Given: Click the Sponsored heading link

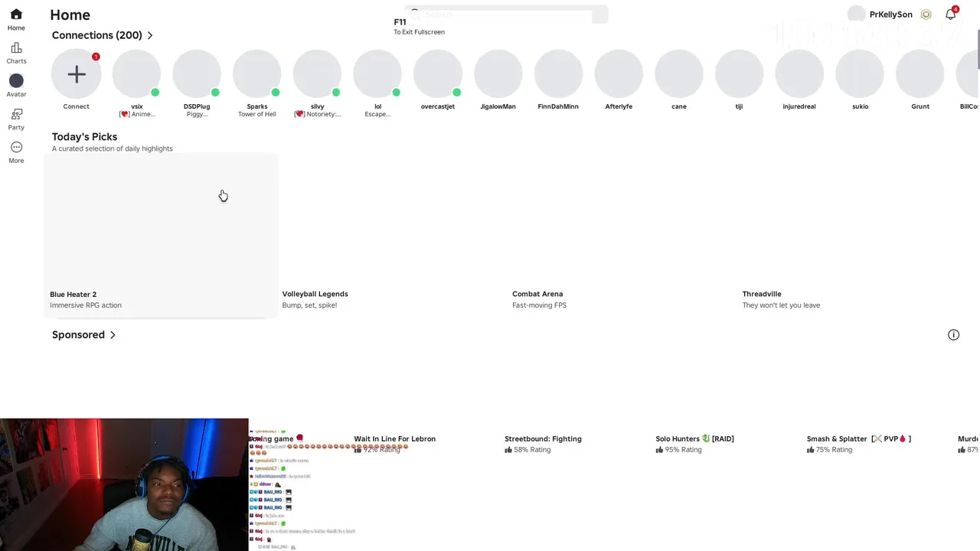Looking at the screenshot, I should point(78,334).
